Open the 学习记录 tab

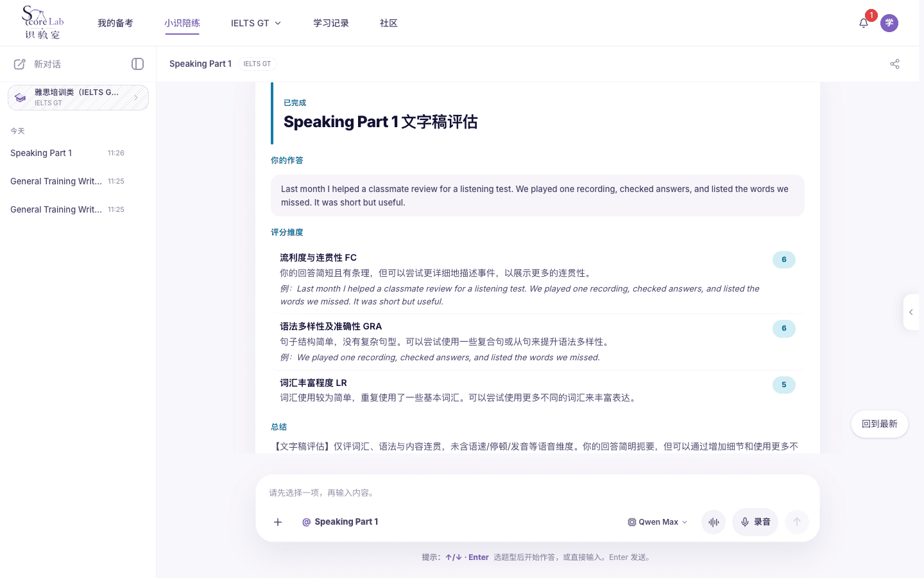pyautogui.click(x=331, y=23)
